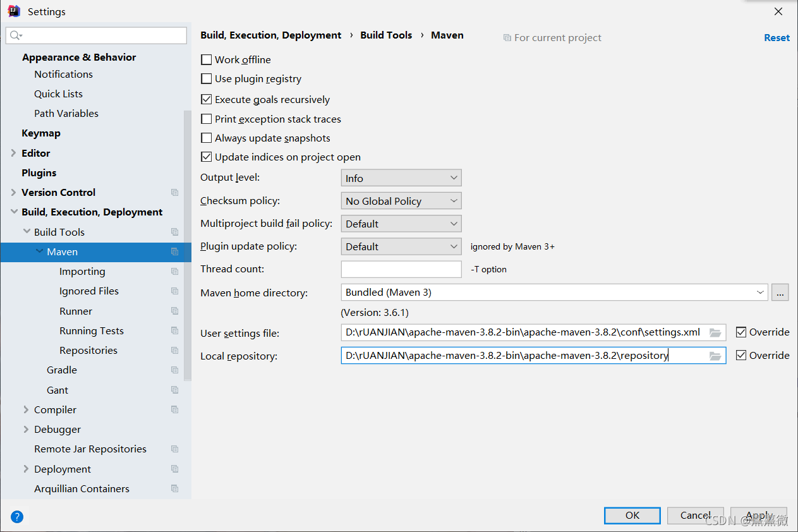
Task: Click the IntelliJ app icon in title bar
Action: tap(14, 11)
